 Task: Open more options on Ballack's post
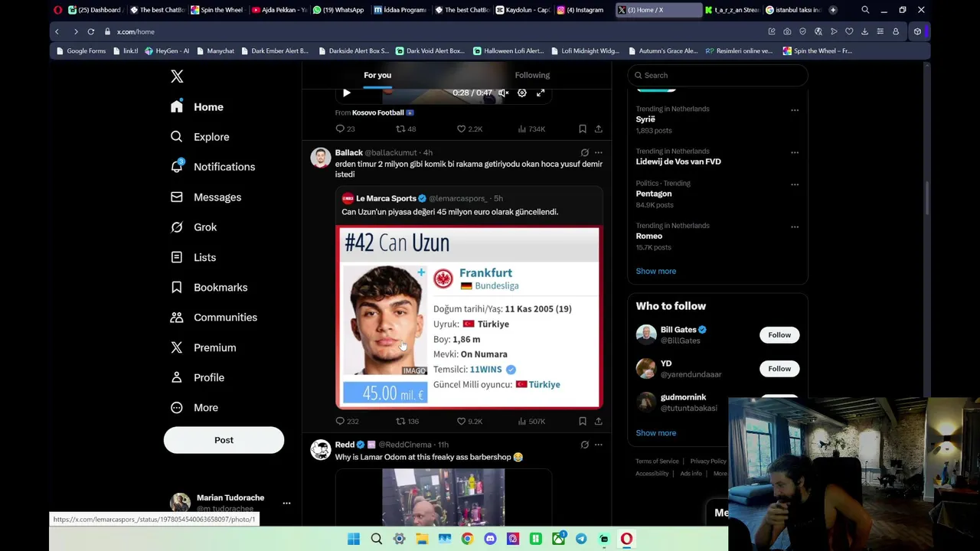coord(599,153)
